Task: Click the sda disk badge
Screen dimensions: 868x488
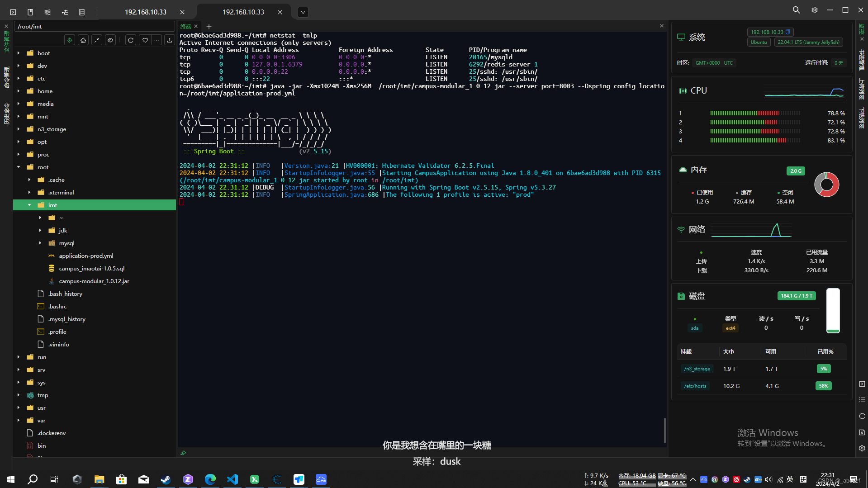Action: [695, 328]
